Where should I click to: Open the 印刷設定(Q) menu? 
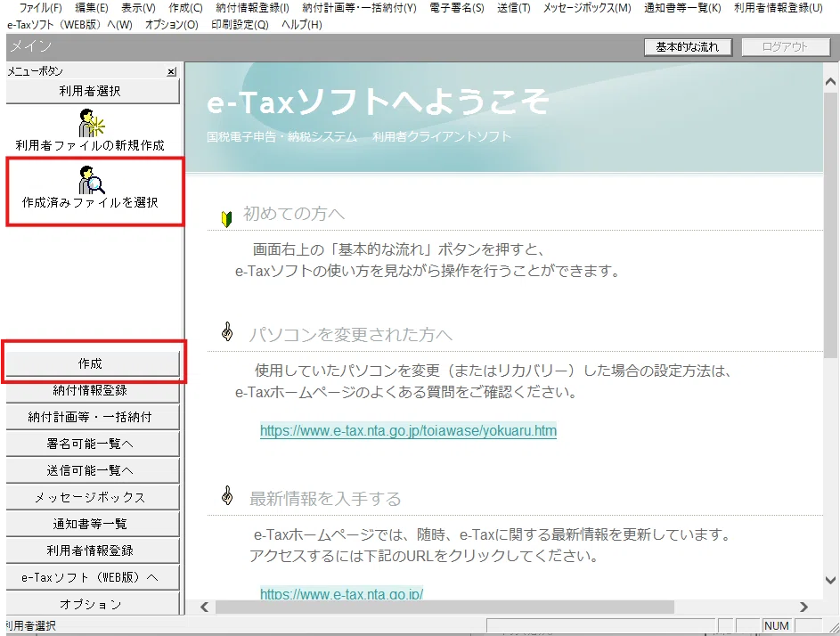click(x=240, y=25)
